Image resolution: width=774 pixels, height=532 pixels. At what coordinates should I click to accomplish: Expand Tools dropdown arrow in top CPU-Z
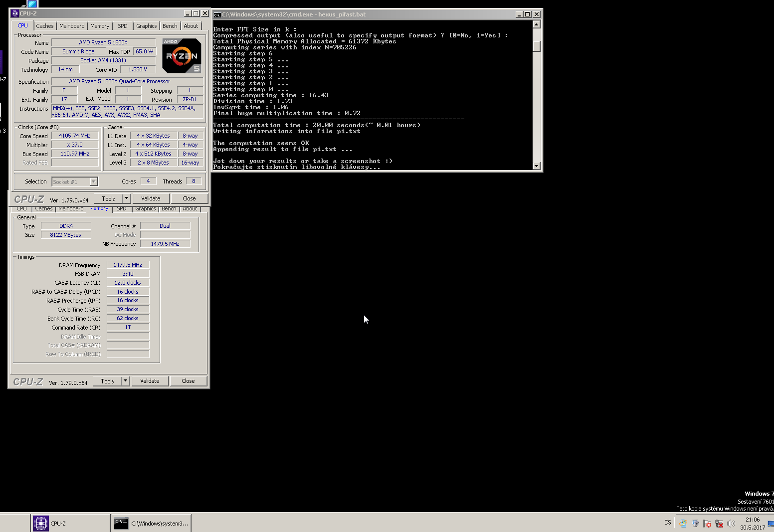click(x=127, y=198)
